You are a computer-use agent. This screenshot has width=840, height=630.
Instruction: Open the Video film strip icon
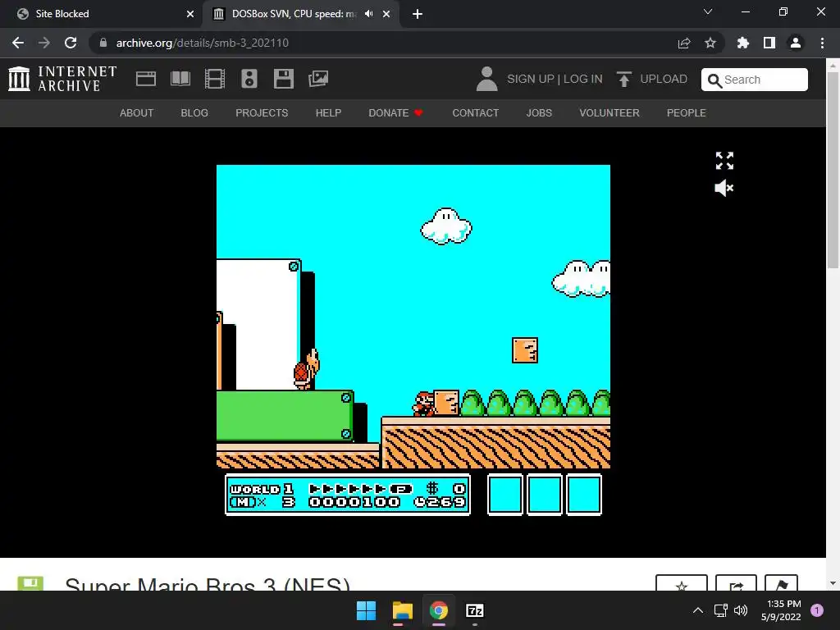point(214,79)
